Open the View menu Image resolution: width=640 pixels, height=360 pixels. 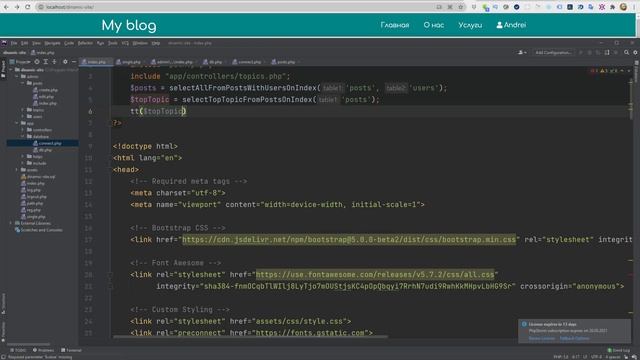tap(36, 43)
